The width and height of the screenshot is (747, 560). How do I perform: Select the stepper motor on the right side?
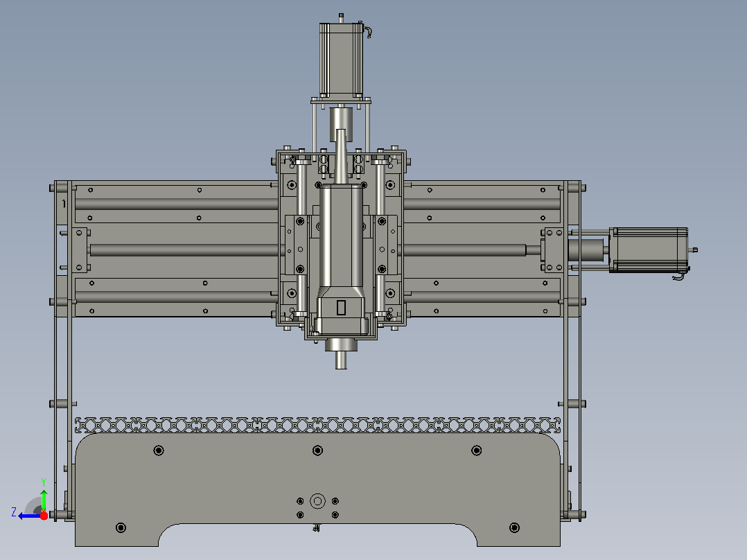[649, 250]
